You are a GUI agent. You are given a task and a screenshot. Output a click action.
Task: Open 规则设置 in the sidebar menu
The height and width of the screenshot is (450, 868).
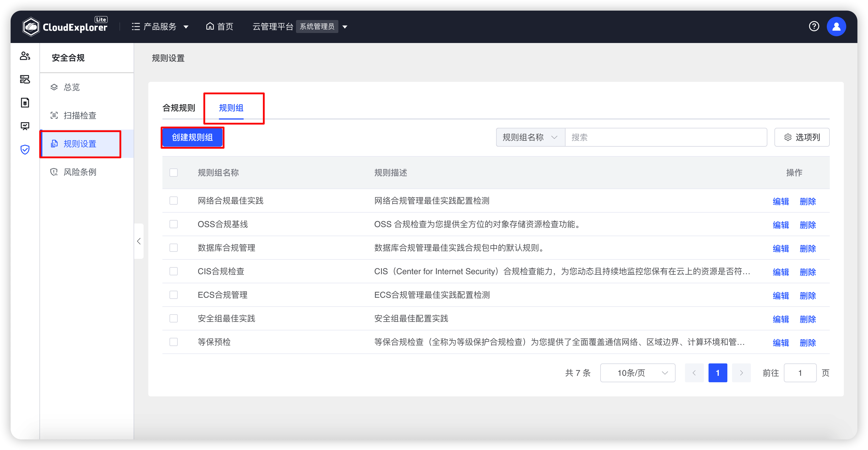[x=87, y=144]
